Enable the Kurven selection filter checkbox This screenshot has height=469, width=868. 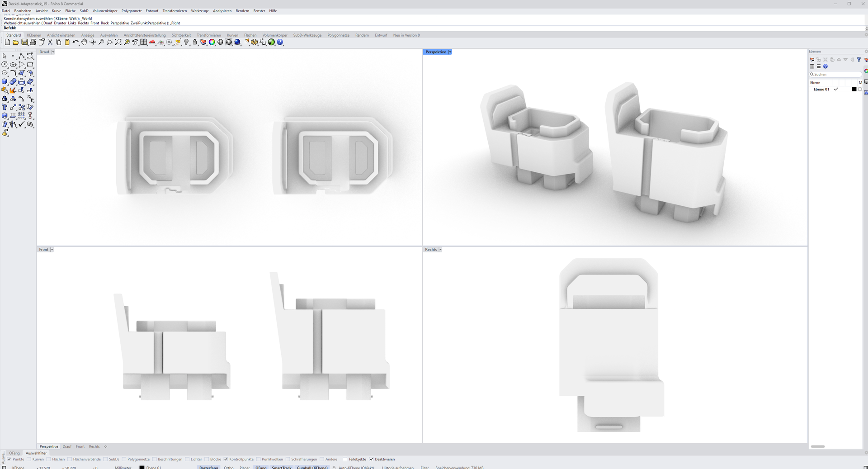coord(29,459)
